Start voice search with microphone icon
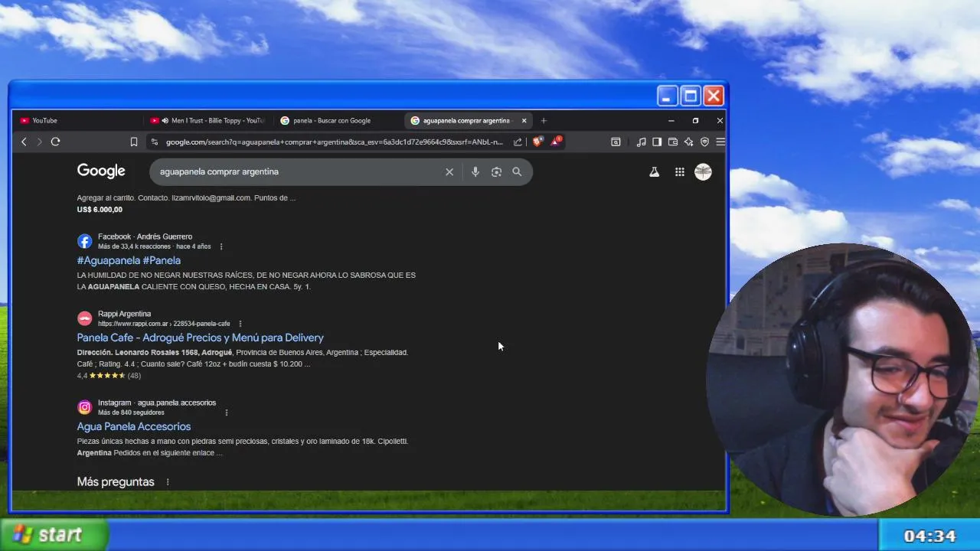 (x=475, y=172)
